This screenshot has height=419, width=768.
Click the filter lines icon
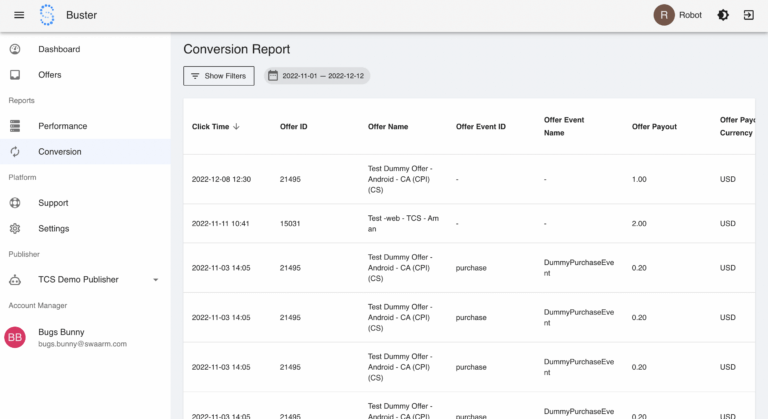pyautogui.click(x=195, y=76)
